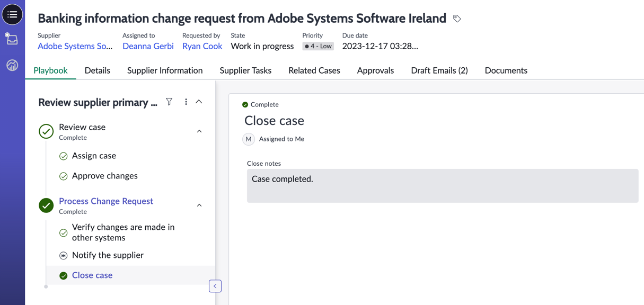This screenshot has width=644, height=305.
Task: Click the Review case green check circle
Action: pos(46,131)
